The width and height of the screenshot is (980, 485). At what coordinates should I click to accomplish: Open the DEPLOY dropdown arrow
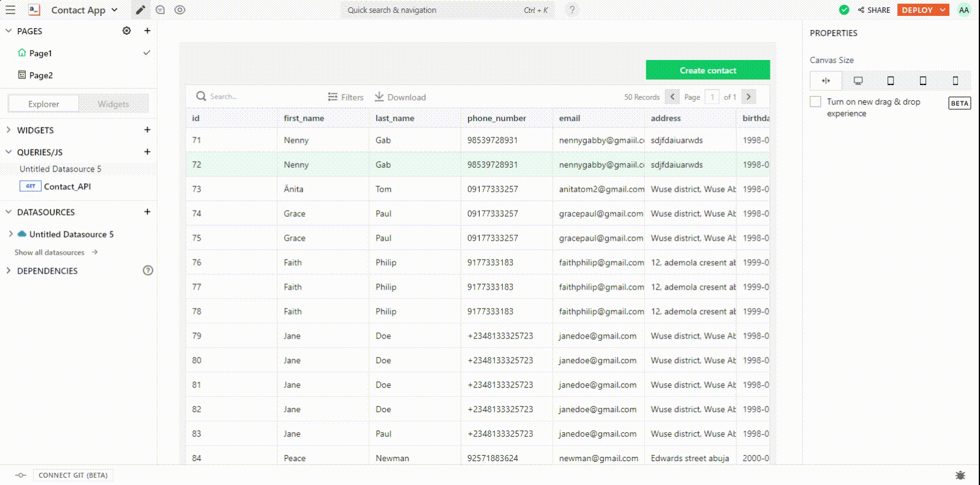tap(943, 10)
